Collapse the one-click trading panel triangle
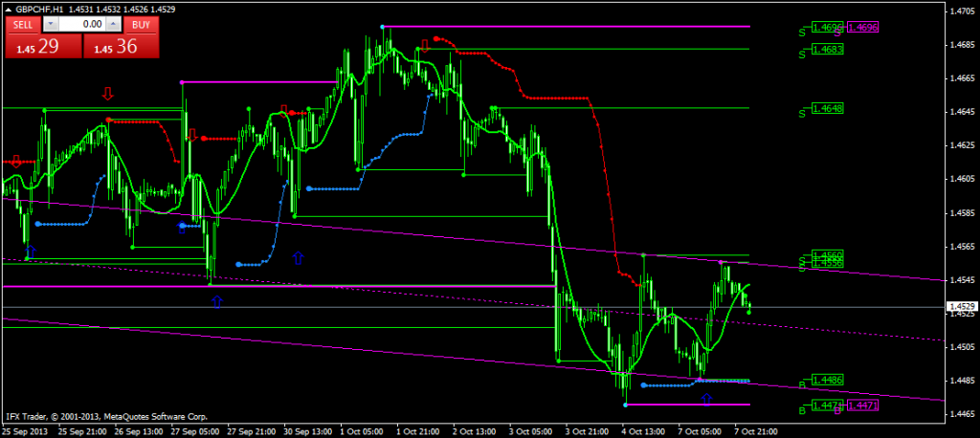The image size is (980, 438). coord(10,8)
